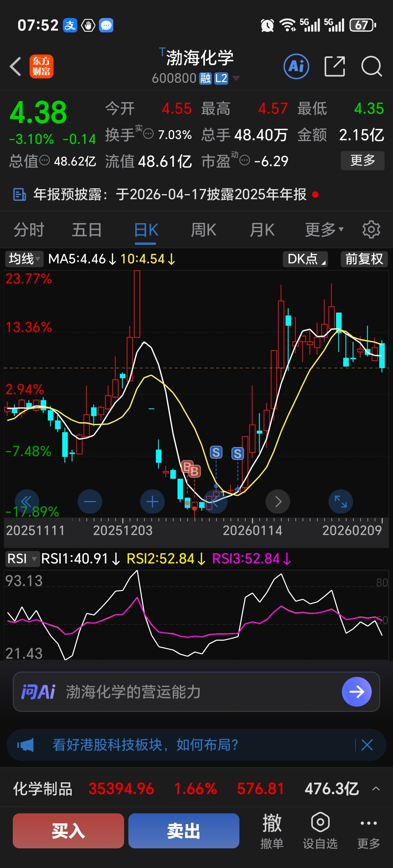Tap the first S sell marker
Image resolution: width=393 pixels, height=868 pixels.
[x=216, y=452]
